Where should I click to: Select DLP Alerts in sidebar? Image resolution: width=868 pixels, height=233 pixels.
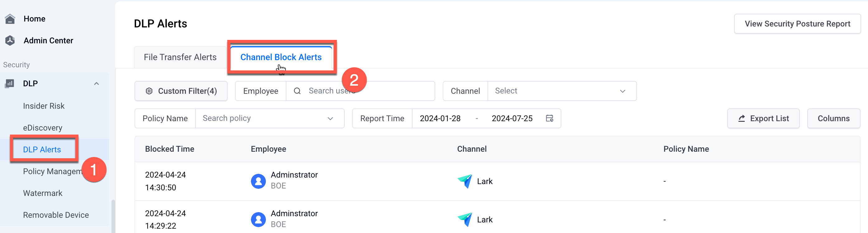[42, 150]
